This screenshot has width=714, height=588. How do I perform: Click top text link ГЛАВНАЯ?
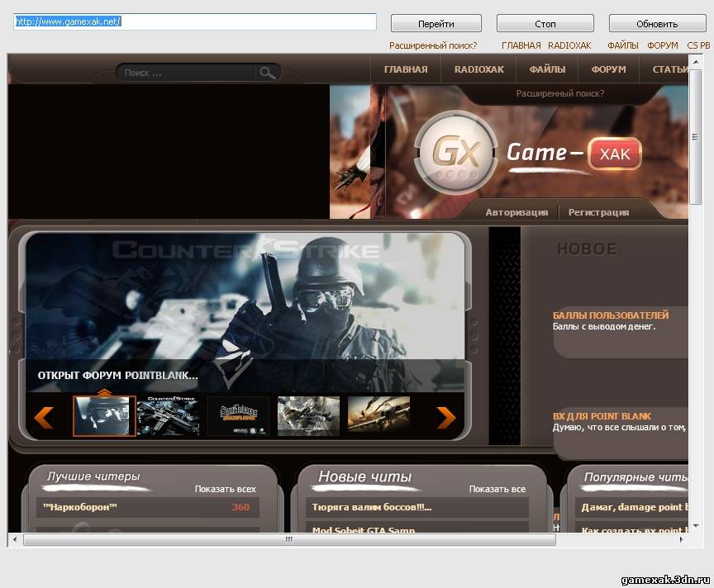tap(521, 45)
